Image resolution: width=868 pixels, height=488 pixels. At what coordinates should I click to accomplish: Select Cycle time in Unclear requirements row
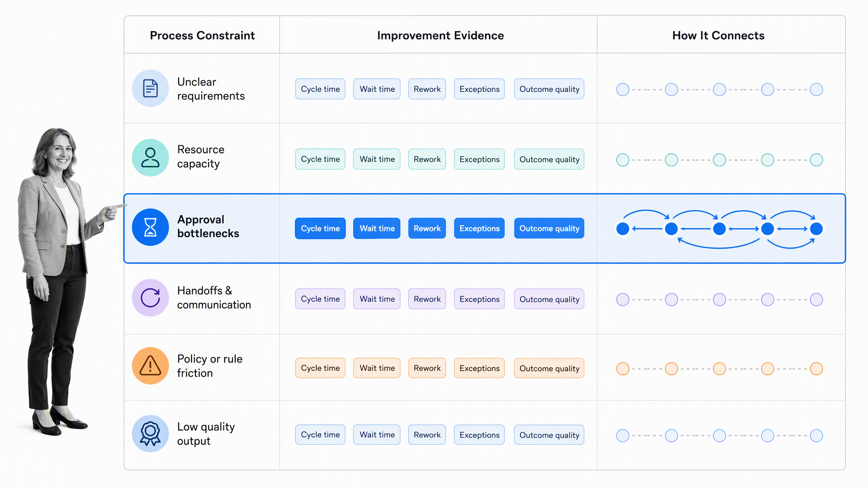(320, 89)
